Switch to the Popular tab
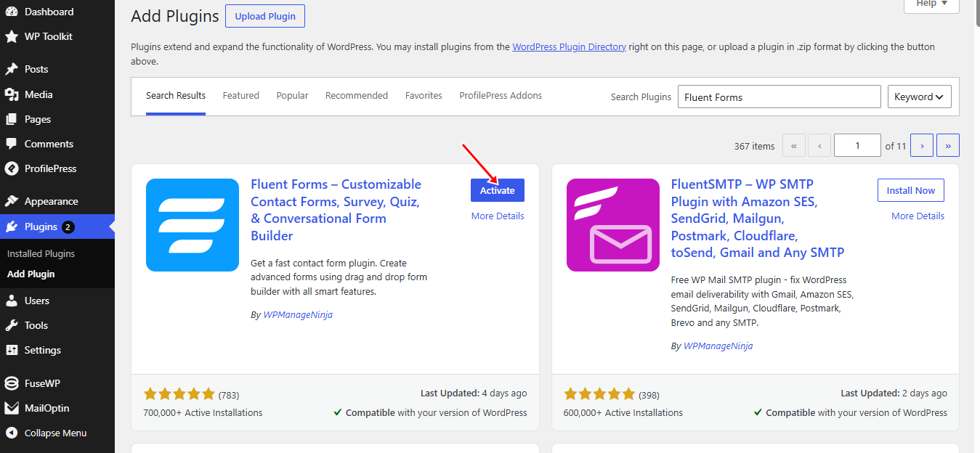Viewport: 980px width, 453px height. point(292,96)
